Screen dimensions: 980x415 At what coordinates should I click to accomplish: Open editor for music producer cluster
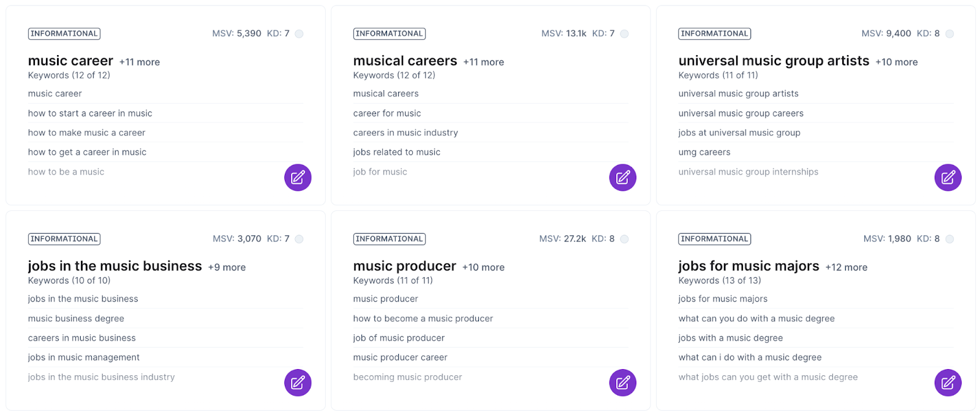point(622,383)
